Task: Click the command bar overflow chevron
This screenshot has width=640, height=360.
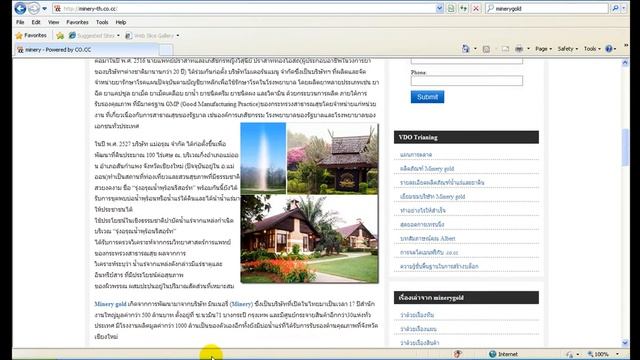Action: pyautogui.click(x=626, y=46)
